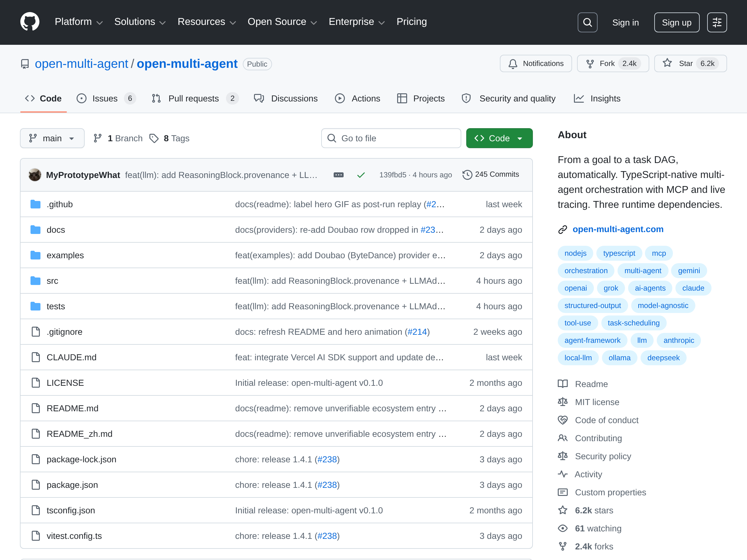Select the Code tab
Screen dimensions: 747x560
(43, 99)
